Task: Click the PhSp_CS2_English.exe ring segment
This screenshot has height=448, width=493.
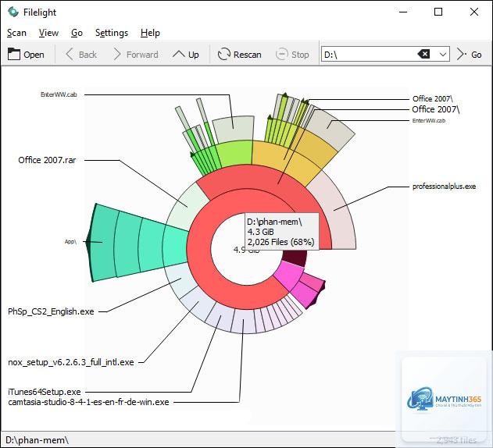Action: [180, 279]
